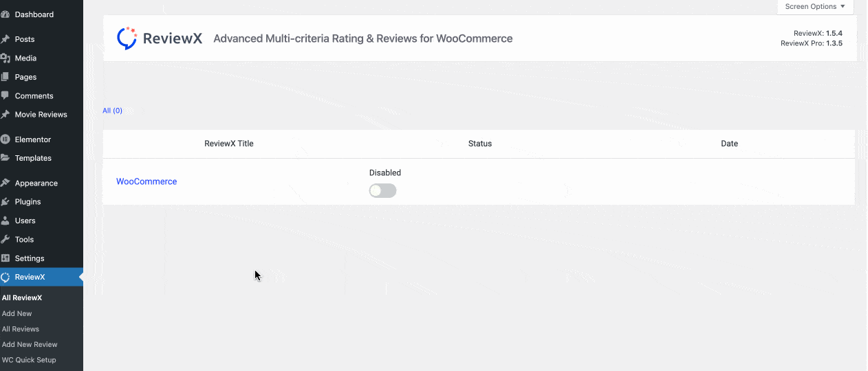Open the Tools menu item
The width and height of the screenshot is (868, 371).
[24, 240]
